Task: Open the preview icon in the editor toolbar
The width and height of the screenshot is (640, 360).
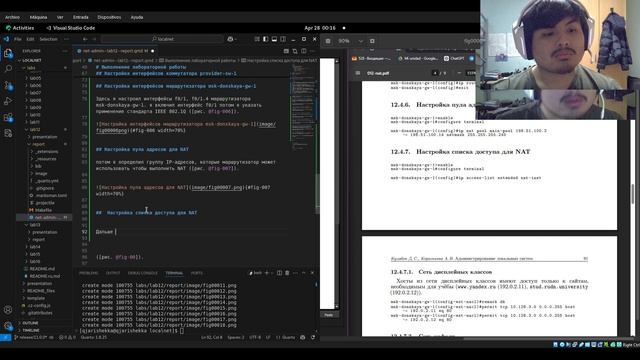Action: click(x=295, y=51)
